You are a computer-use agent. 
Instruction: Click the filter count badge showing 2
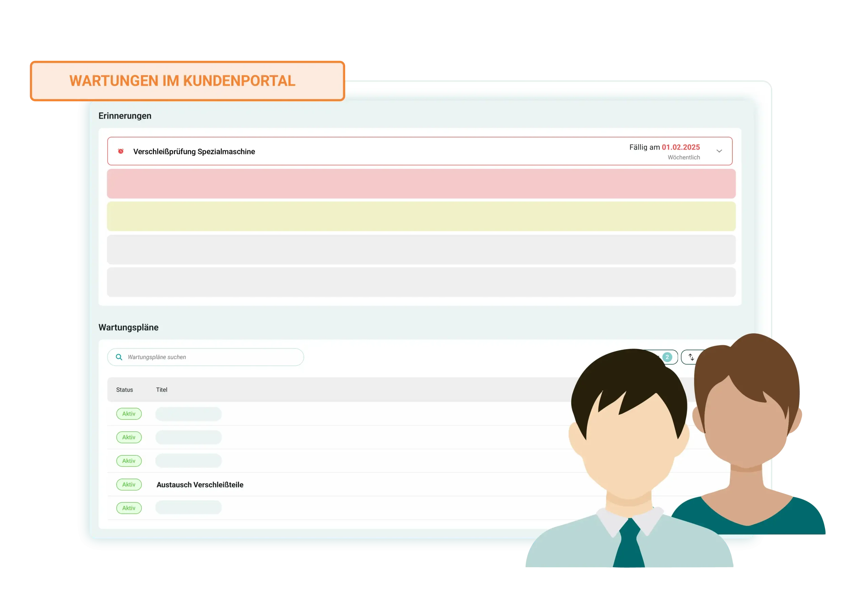click(x=667, y=357)
